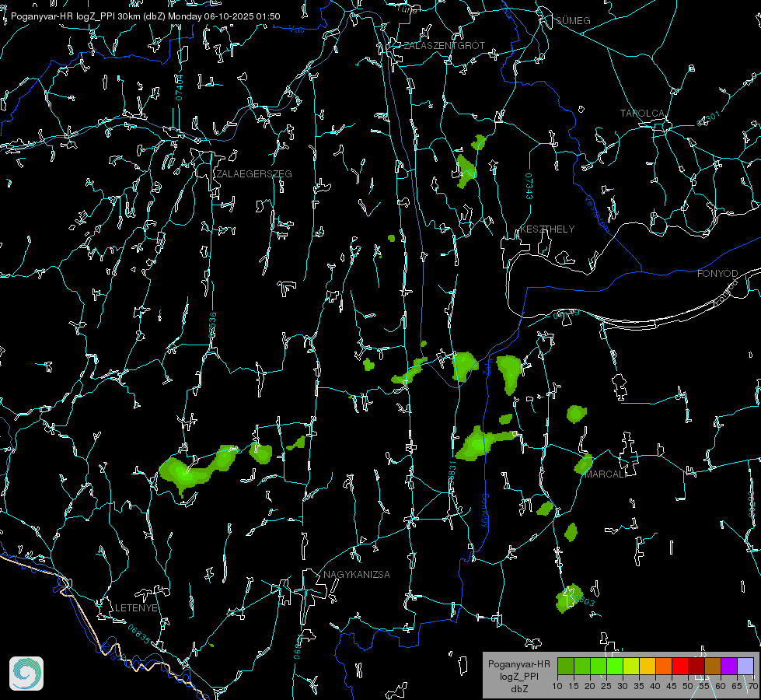The image size is (761, 700).
Task: Select the 45-50 dBZ red swatch
Action: point(680,666)
